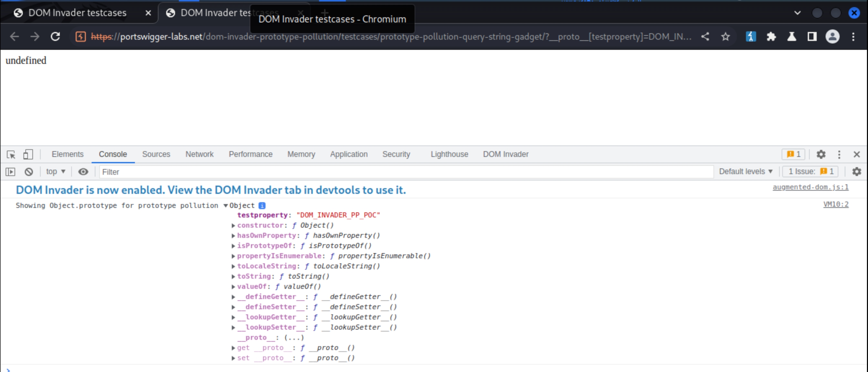The height and width of the screenshot is (372, 868).
Task: Click the three-dot menu icon in devtools
Action: coord(840,154)
